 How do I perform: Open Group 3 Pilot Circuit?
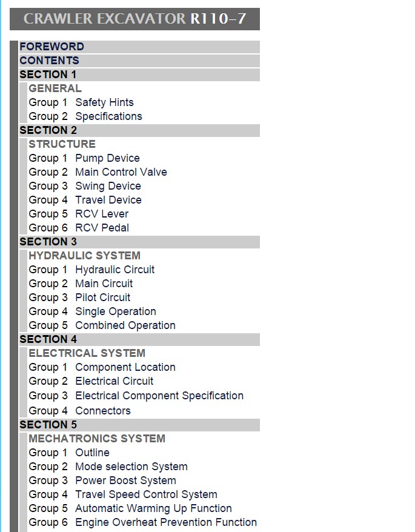point(79,298)
